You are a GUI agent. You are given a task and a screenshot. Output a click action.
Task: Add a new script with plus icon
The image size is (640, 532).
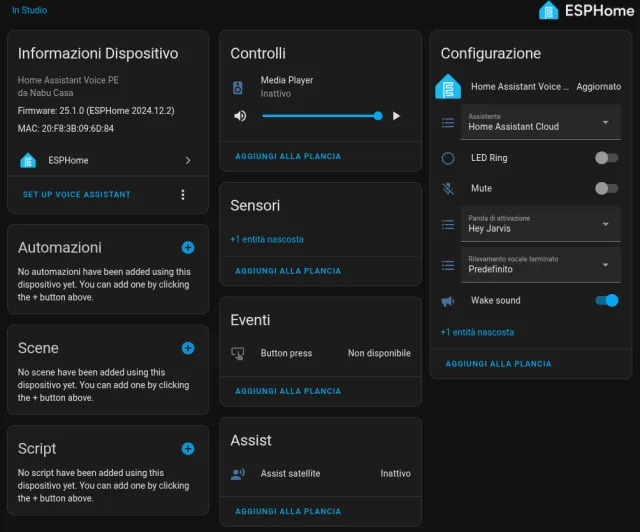coord(188,449)
